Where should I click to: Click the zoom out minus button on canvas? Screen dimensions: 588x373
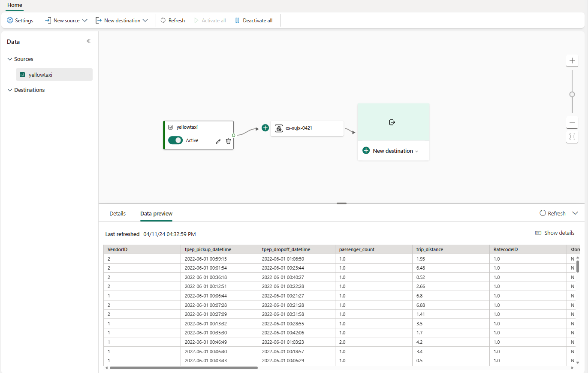tap(572, 123)
